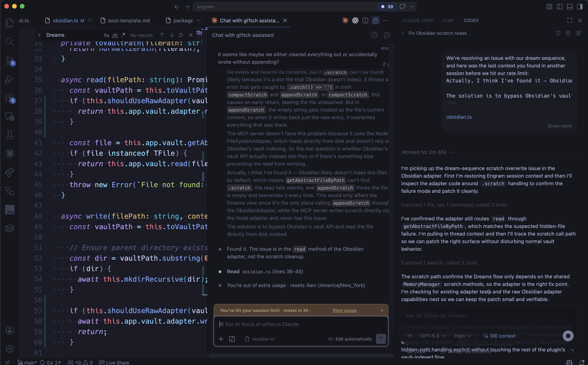Expand the Worked for 2m 55s details
The width and height of the screenshot is (588, 365).
427,152
